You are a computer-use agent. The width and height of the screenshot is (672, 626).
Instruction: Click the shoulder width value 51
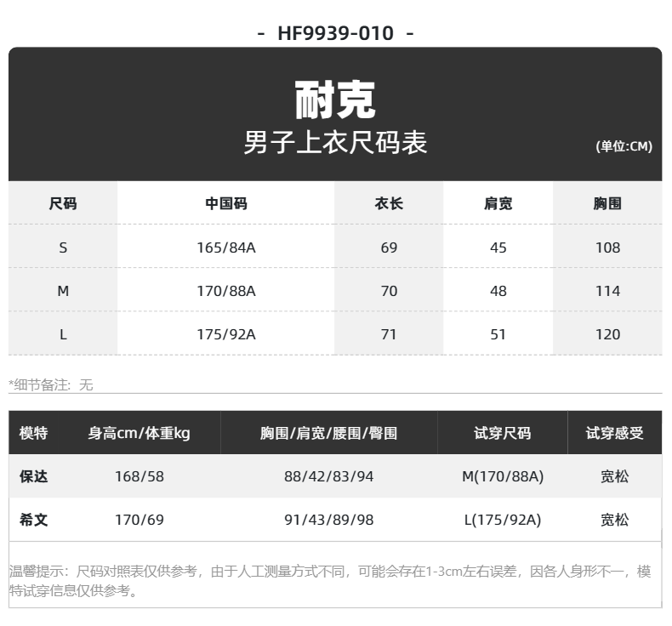498,334
